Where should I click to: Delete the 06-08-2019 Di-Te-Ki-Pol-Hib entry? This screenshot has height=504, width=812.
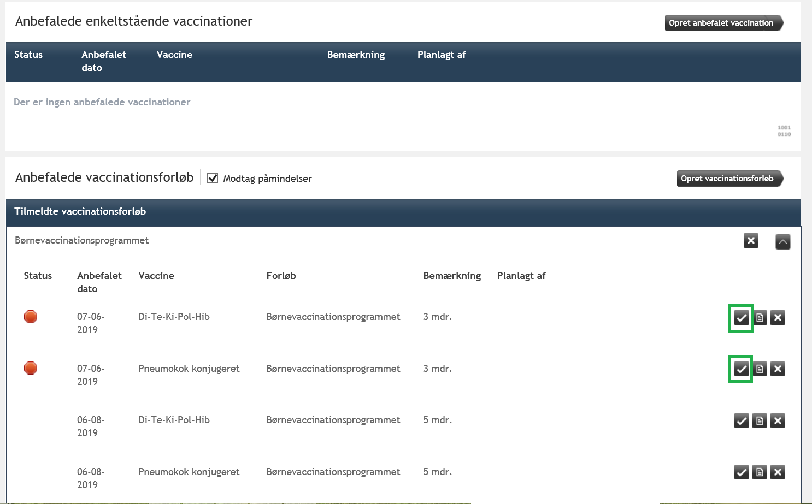coord(778,420)
